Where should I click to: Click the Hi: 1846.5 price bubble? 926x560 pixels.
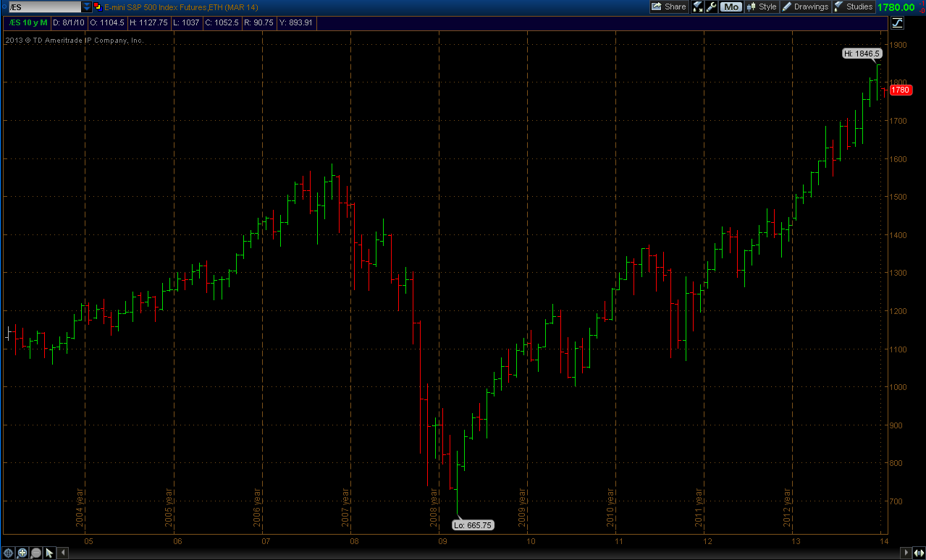tap(862, 54)
